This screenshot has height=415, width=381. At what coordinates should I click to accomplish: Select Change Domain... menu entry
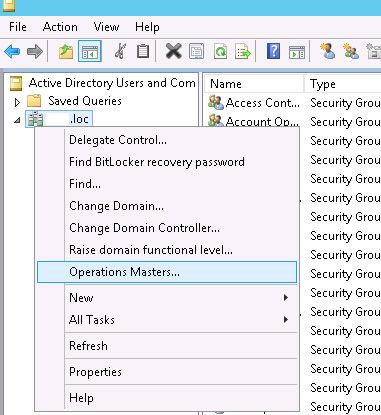click(167, 206)
